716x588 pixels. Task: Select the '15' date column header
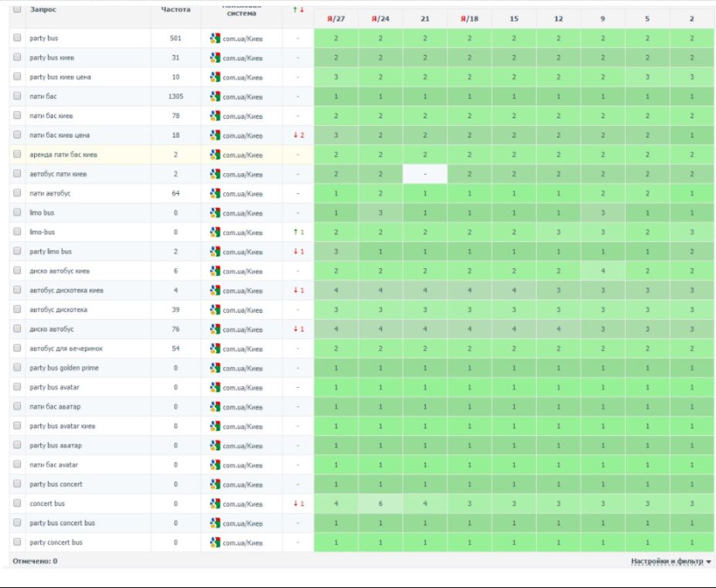[513, 19]
